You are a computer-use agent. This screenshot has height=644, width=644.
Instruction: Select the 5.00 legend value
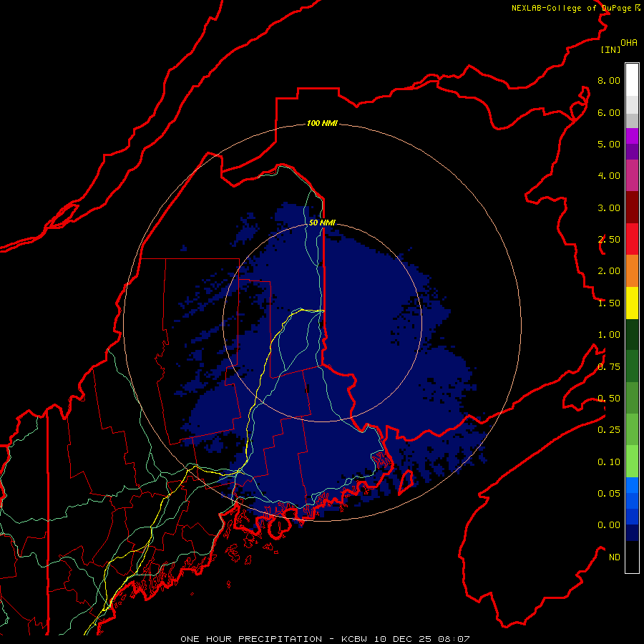coord(609,144)
